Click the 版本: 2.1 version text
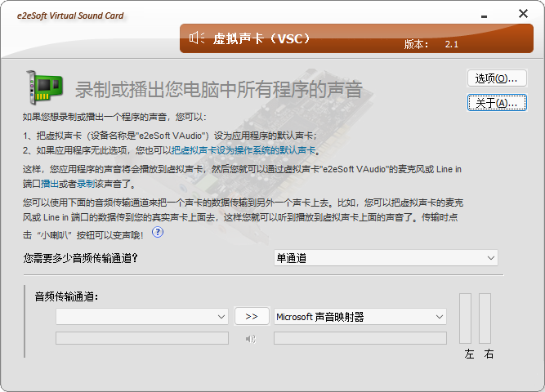Viewport: 545px width, 392px height. tap(431, 44)
